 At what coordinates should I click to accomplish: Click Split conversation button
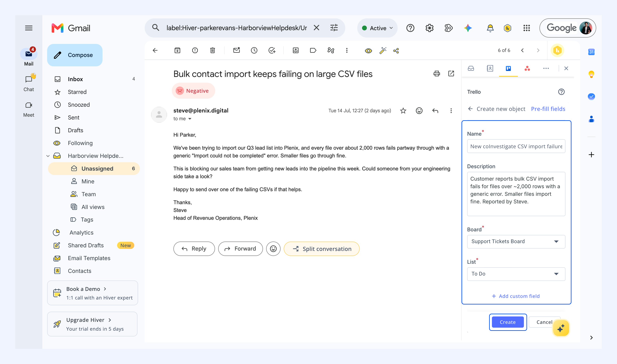tap(322, 249)
